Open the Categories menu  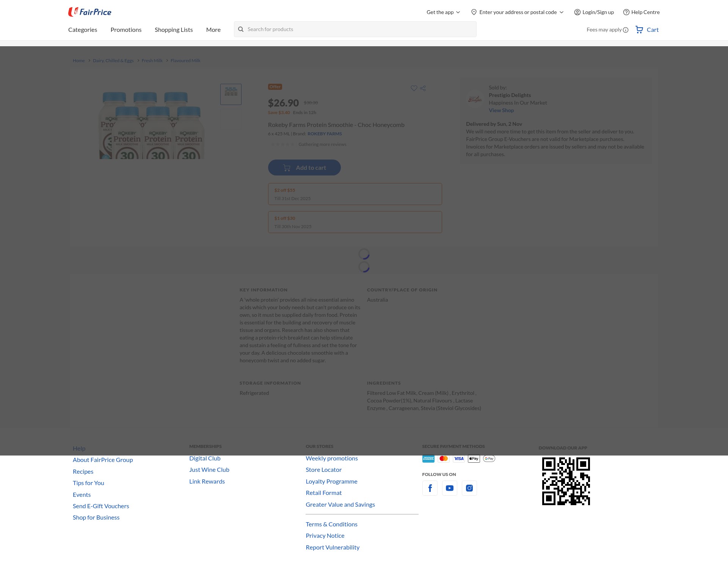click(83, 30)
